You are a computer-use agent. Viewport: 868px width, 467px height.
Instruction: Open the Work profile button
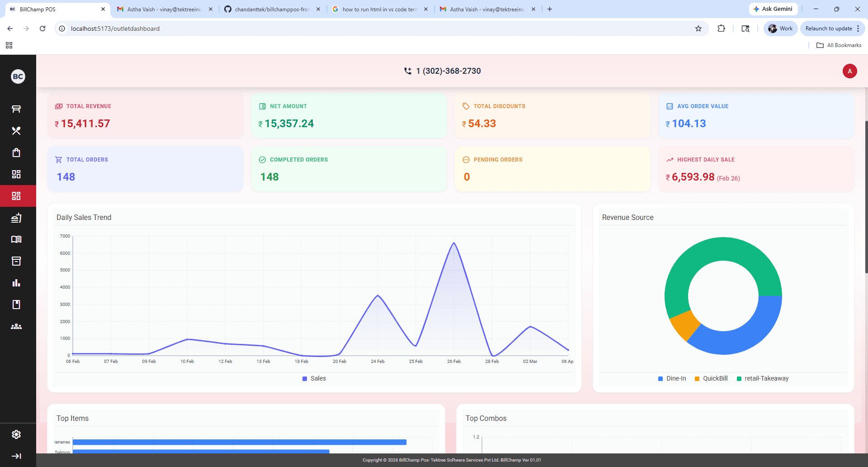[781, 29]
